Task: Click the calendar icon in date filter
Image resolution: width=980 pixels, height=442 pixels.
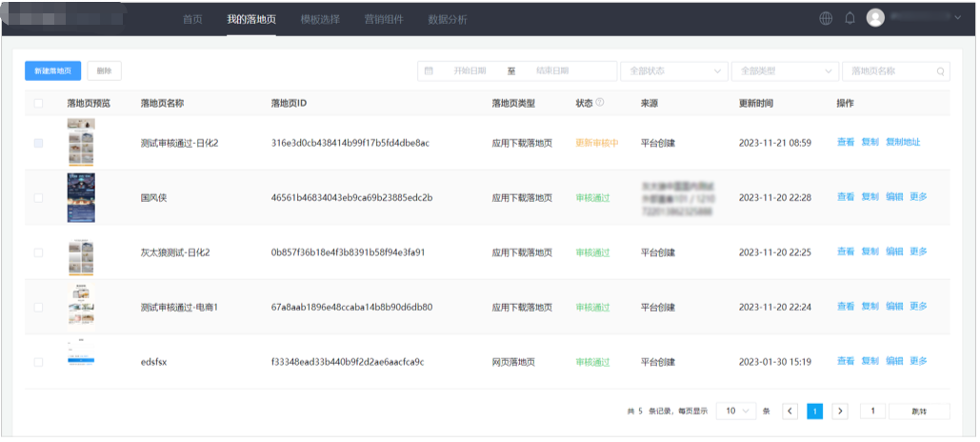Action: [429, 71]
